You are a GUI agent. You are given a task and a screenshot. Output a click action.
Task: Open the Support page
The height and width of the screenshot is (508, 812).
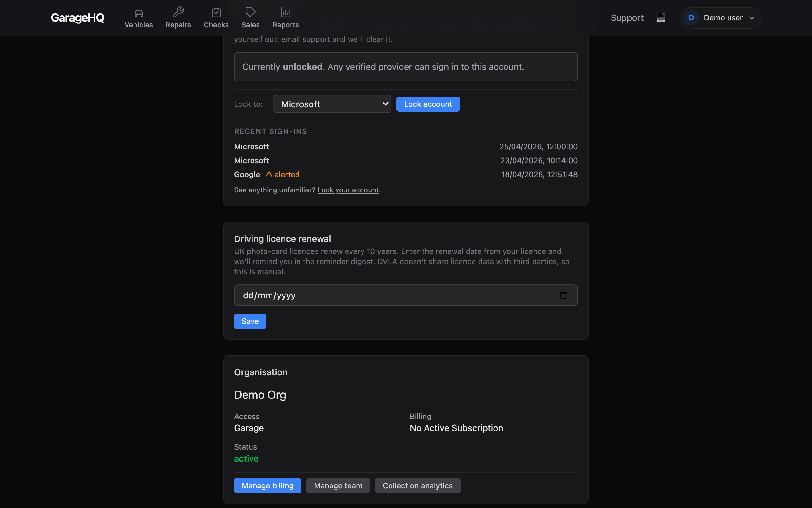pos(627,18)
